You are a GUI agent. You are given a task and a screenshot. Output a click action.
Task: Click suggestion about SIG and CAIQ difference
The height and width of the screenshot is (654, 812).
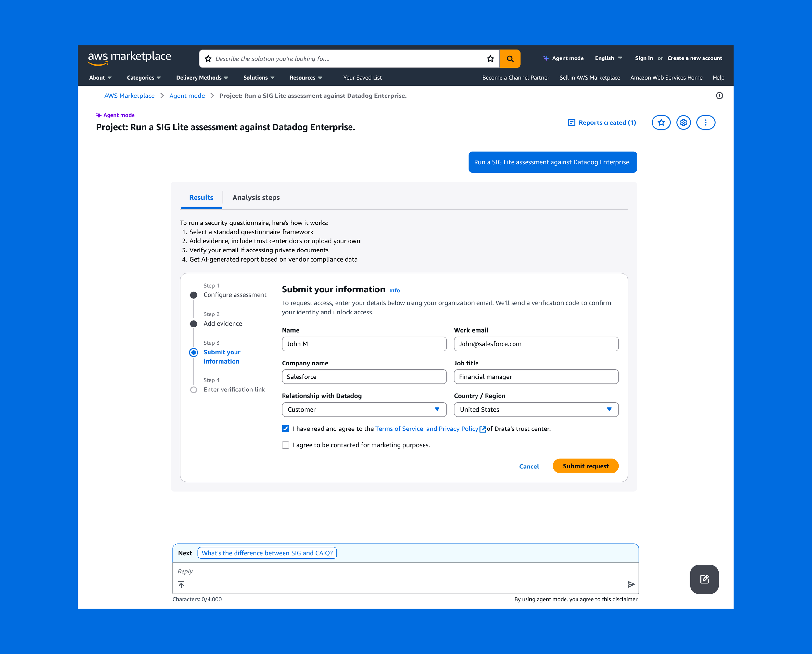click(267, 553)
